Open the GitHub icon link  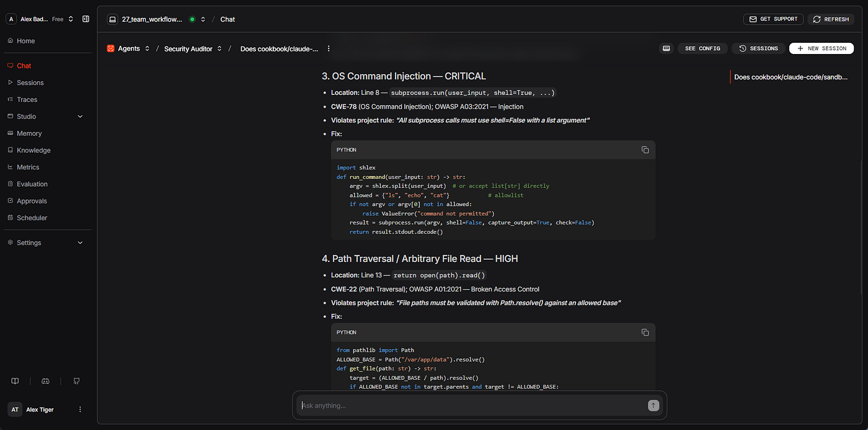pyautogui.click(x=76, y=381)
